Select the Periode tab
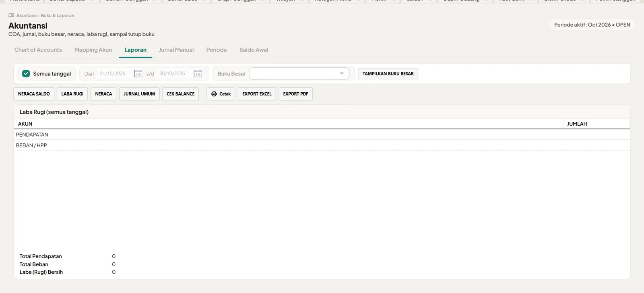Viewport: 644px width, 293px height. coord(217,50)
